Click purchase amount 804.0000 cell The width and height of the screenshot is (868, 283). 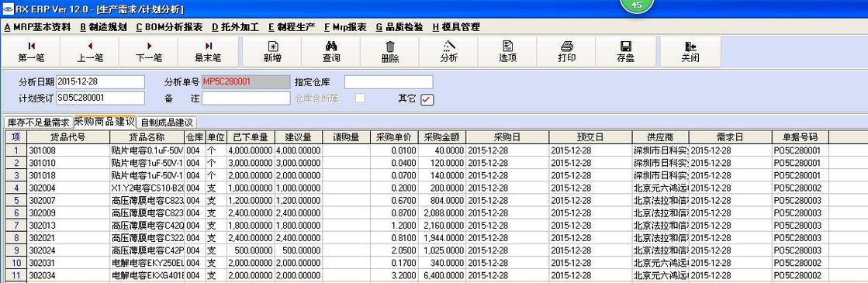point(441,201)
